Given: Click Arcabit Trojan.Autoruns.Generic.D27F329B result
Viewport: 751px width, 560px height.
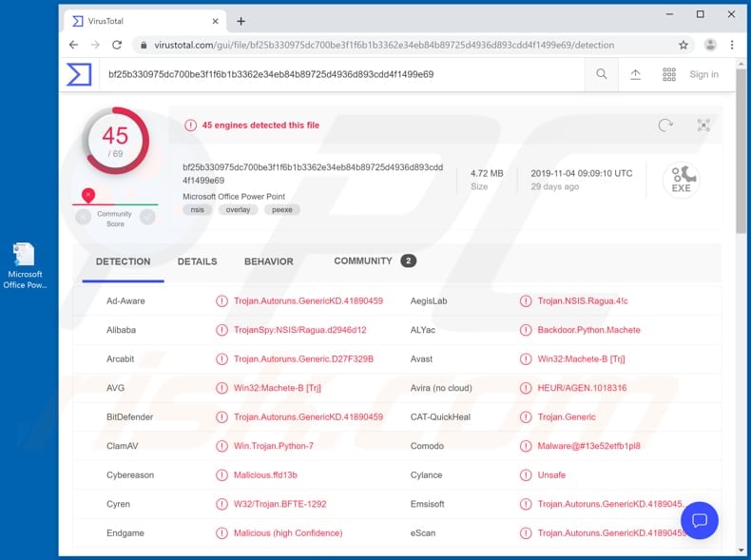Looking at the screenshot, I should (303, 359).
